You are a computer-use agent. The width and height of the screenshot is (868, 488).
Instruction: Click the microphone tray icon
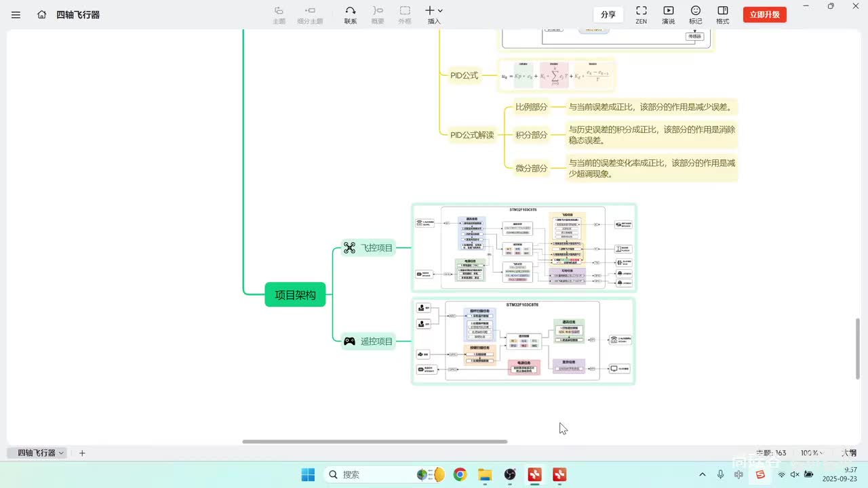click(x=720, y=474)
